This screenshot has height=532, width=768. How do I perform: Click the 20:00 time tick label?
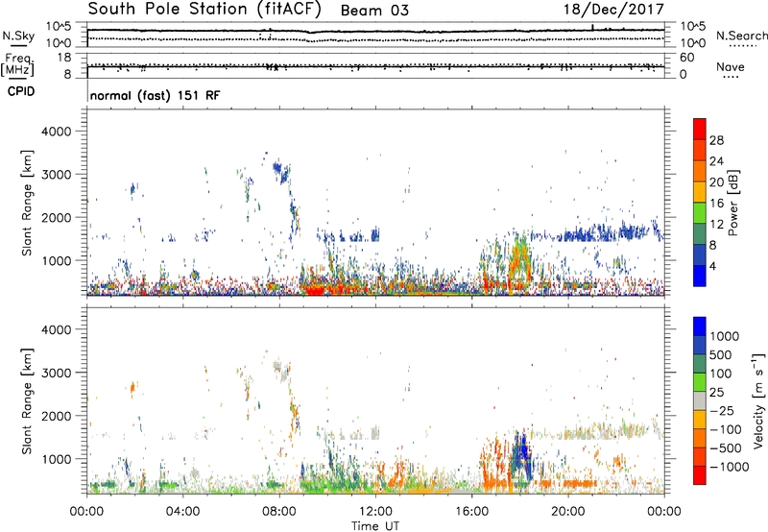click(567, 511)
